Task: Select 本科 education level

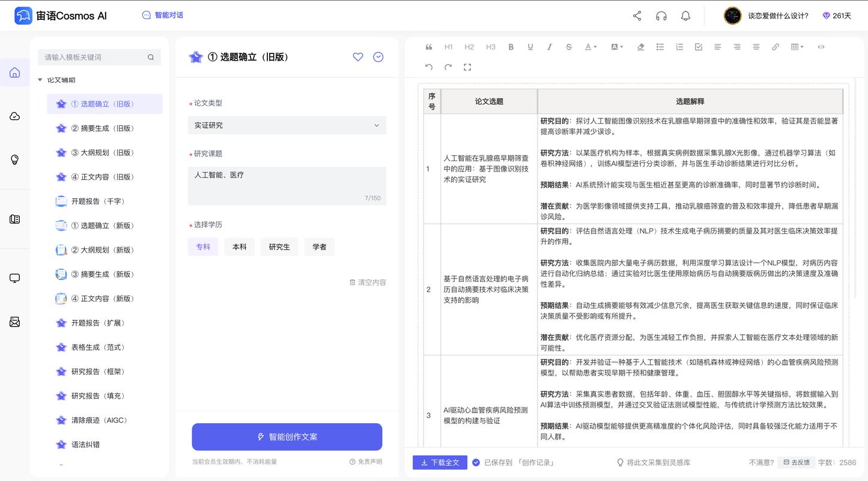Action: pos(240,247)
